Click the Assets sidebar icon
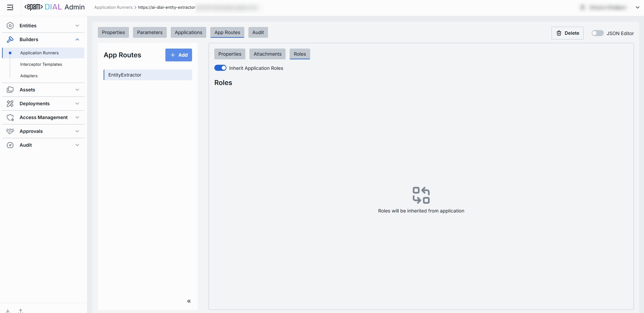This screenshot has width=644, height=313. [10, 90]
